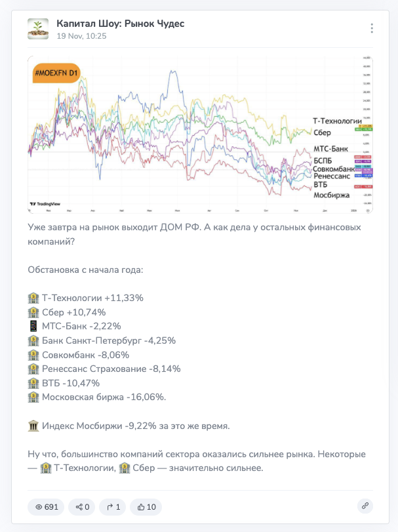Open the Капитал Шоу: Рынок Чудес channel
The height and width of the screenshot is (532, 398).
[x=120, y=24]
